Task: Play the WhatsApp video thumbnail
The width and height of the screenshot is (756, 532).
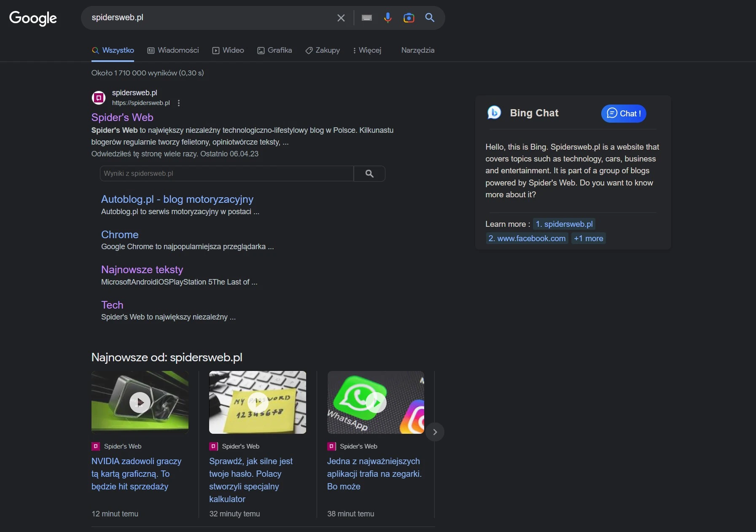Action: click(376, 402)
